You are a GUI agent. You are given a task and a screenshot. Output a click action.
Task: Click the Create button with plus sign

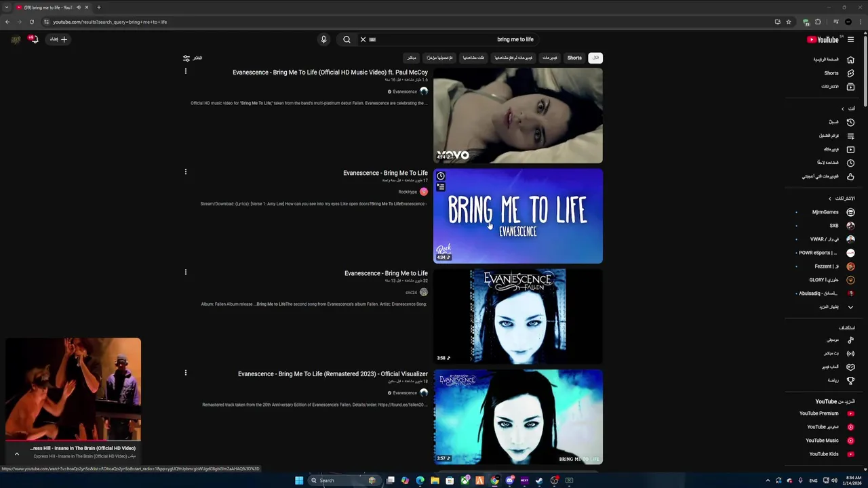pos(58,39)
